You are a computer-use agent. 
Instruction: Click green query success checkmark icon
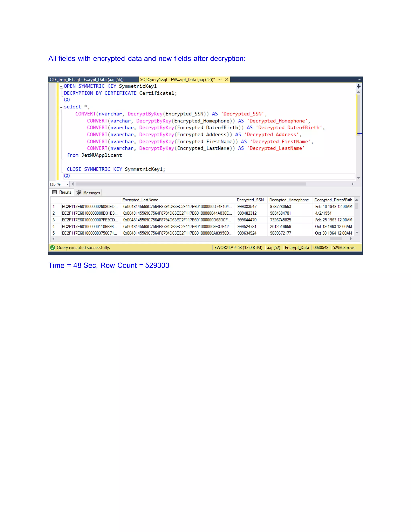pyautogui.click(x=52, y=248)
